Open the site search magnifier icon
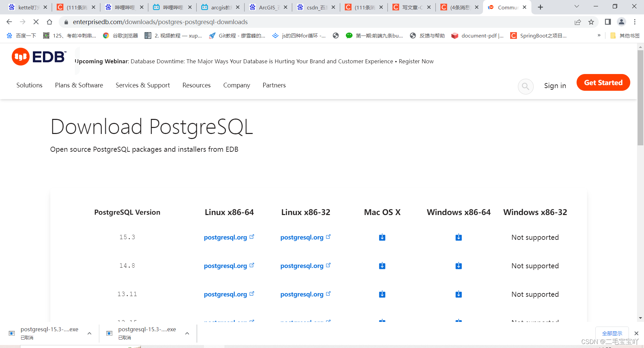Image resolution: width=644 pixels, height=348 pixels. click(x=526, y=86)
